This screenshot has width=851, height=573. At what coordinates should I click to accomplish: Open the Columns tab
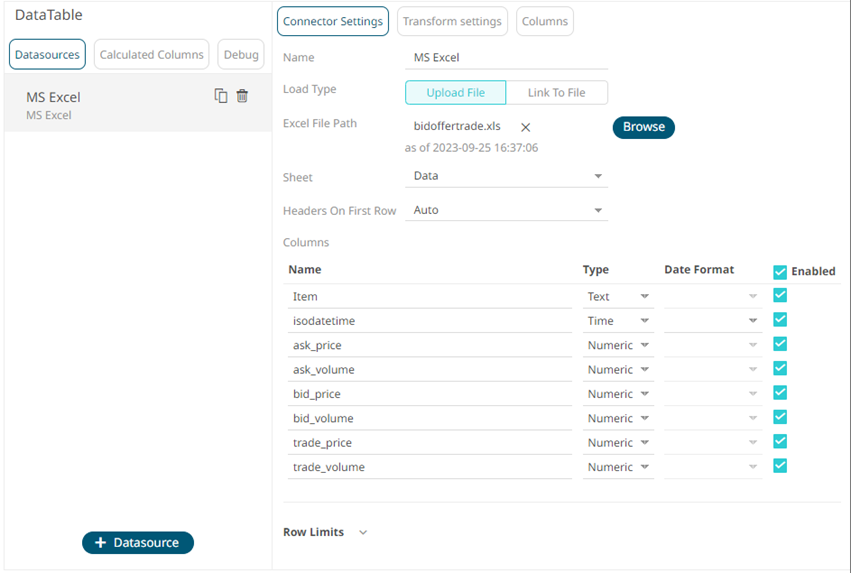[545, 21]
